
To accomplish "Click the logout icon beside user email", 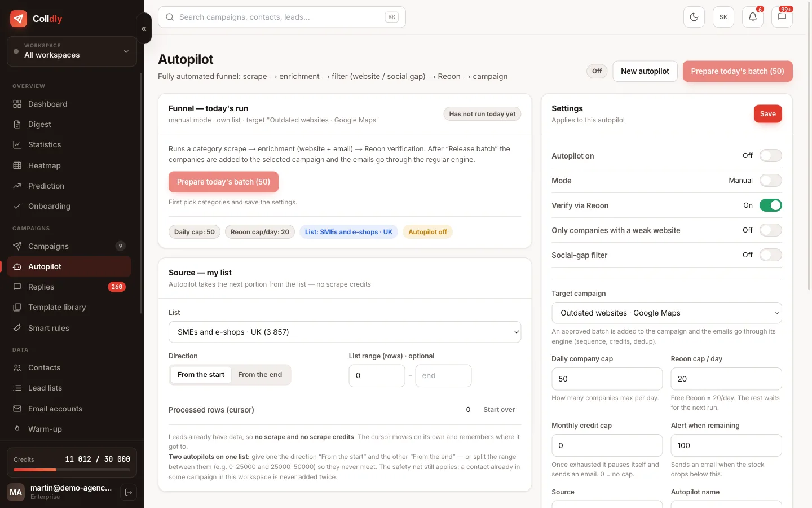I will (129, 492).
